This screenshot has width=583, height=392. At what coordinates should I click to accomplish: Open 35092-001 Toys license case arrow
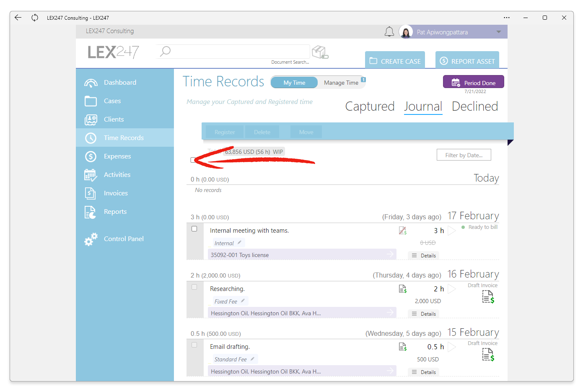point(390,254)
